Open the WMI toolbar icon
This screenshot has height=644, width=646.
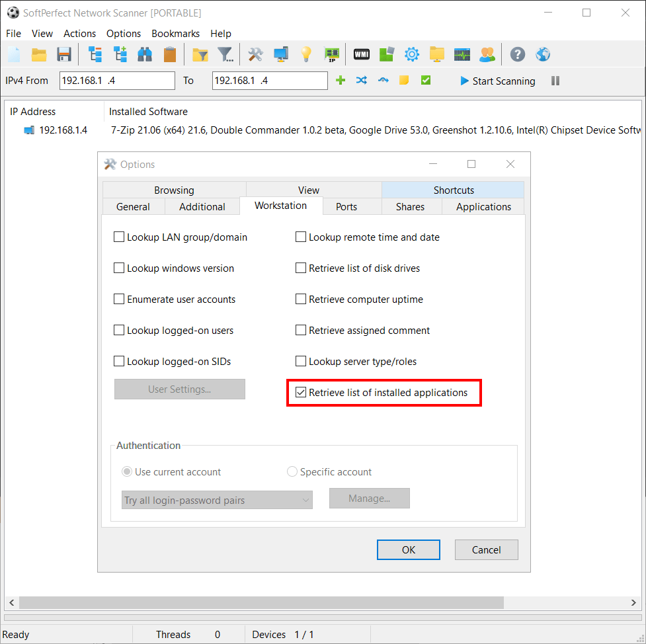(362, 54)
